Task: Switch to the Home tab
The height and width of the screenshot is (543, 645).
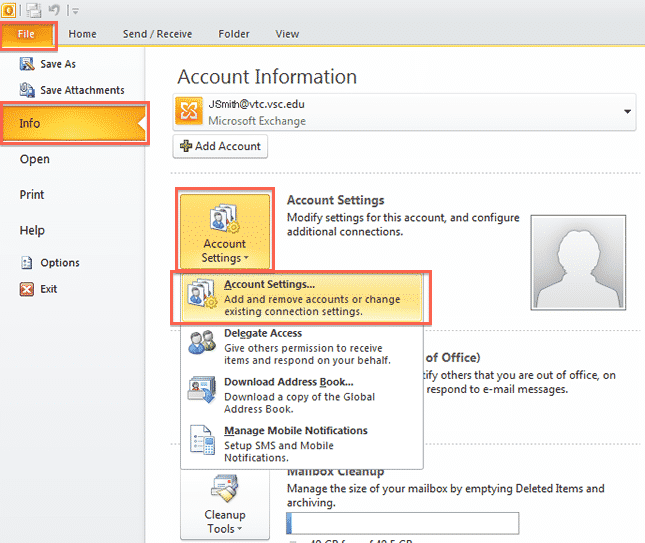Action: [82, 34]
